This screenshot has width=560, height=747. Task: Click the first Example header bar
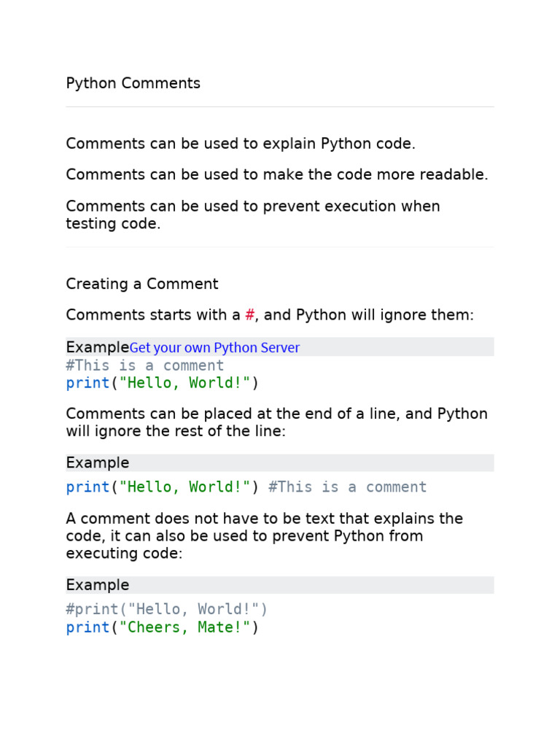tap(279, 347)
